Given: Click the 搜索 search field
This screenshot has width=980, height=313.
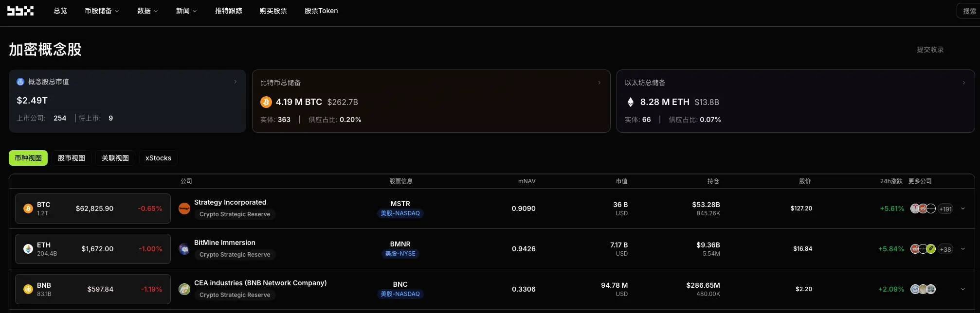Looking at the screenshot, I should (968, 11).
